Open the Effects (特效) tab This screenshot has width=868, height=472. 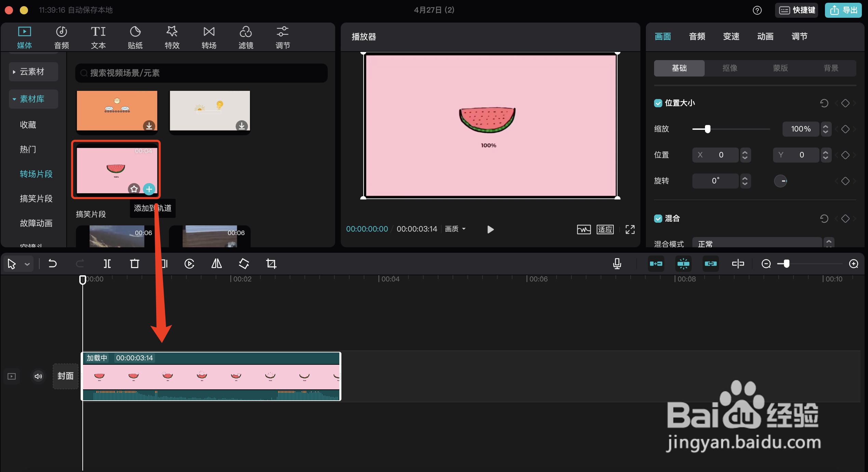click(x=172, y=38)
